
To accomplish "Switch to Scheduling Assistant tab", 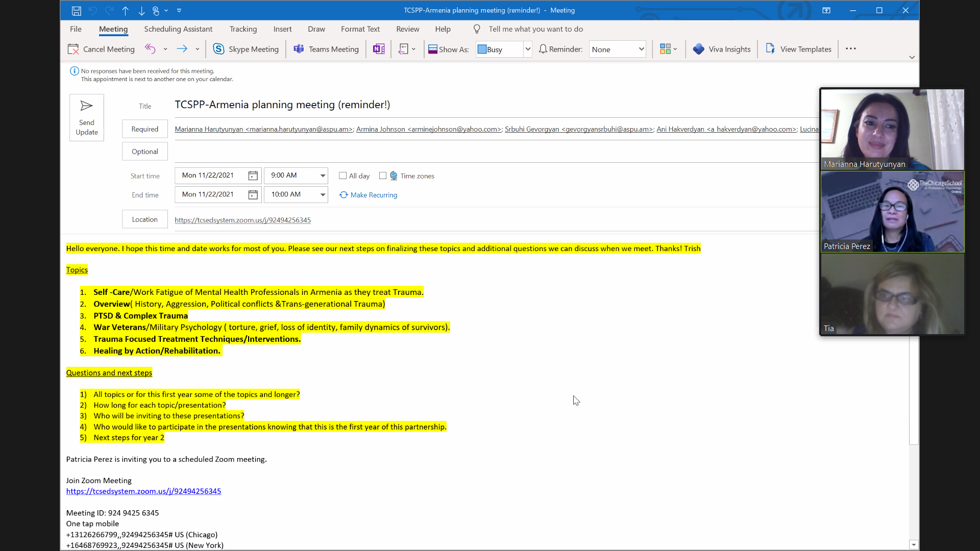I will [178, 29].
